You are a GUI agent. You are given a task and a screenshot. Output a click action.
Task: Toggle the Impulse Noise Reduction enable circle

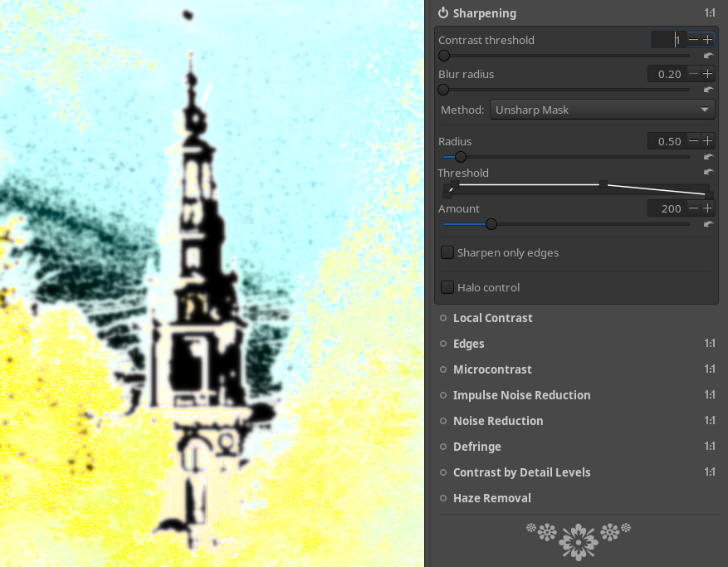coord(443,395)
